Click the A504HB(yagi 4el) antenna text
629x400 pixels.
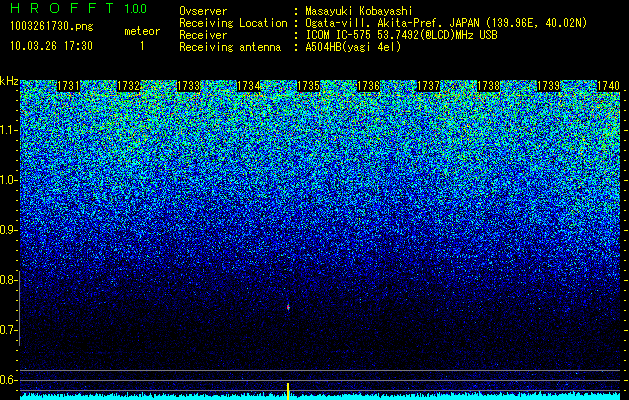353,47
